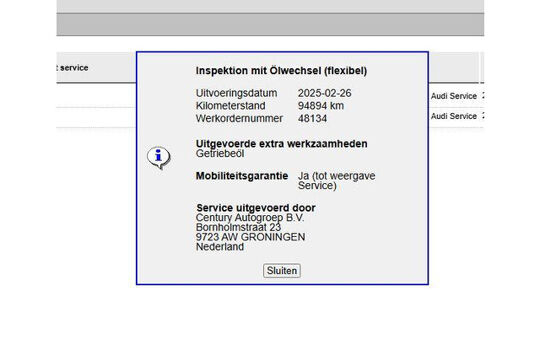
Task: Select the dealer name Century Autogroep B.V.
Action: coord(250,218)
